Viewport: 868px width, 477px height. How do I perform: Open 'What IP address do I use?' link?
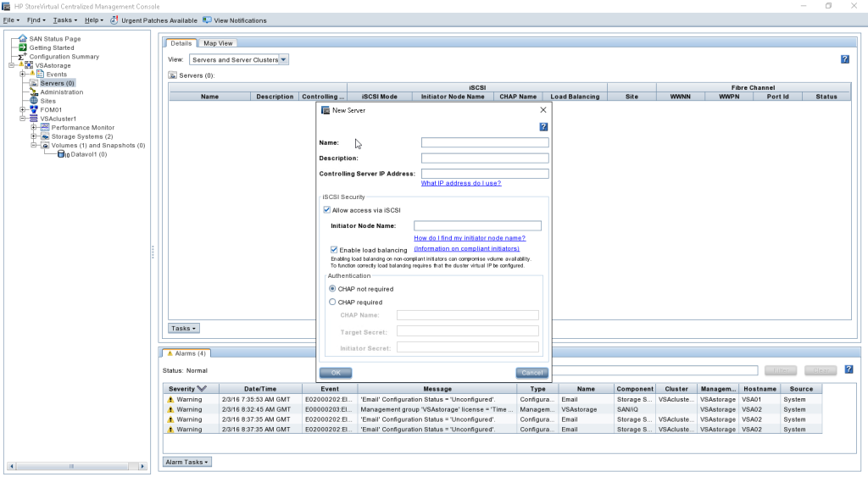(461, 183)
